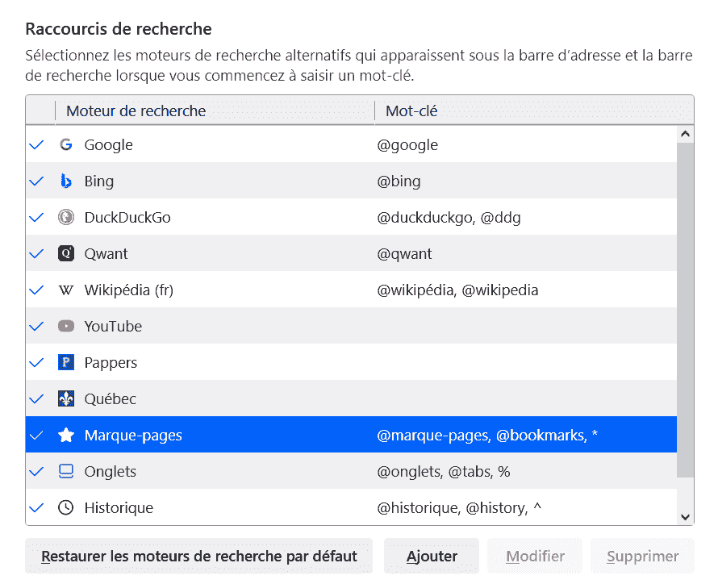Click the Ajouter button
The width and height of the screenshot is (718, 588).
[432, 556]
